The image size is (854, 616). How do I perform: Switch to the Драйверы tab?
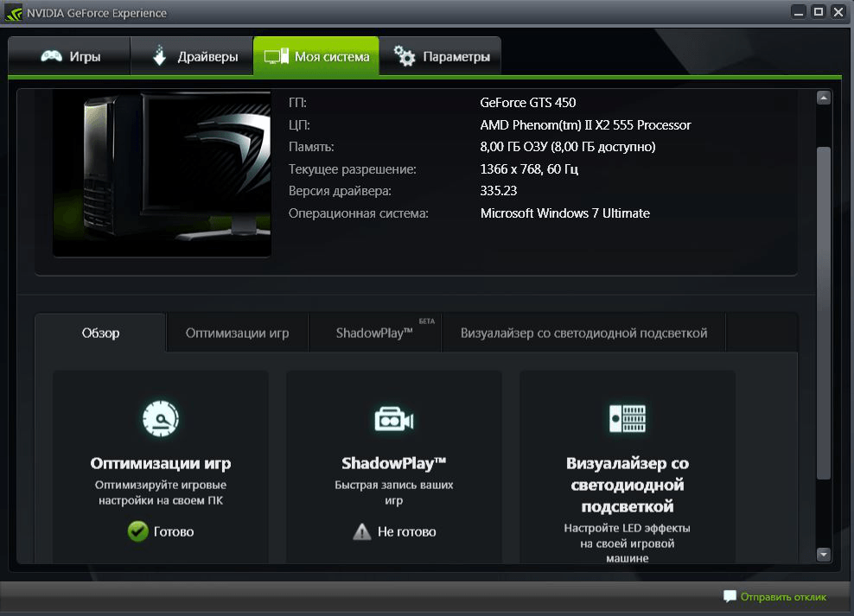coord(193,57)
